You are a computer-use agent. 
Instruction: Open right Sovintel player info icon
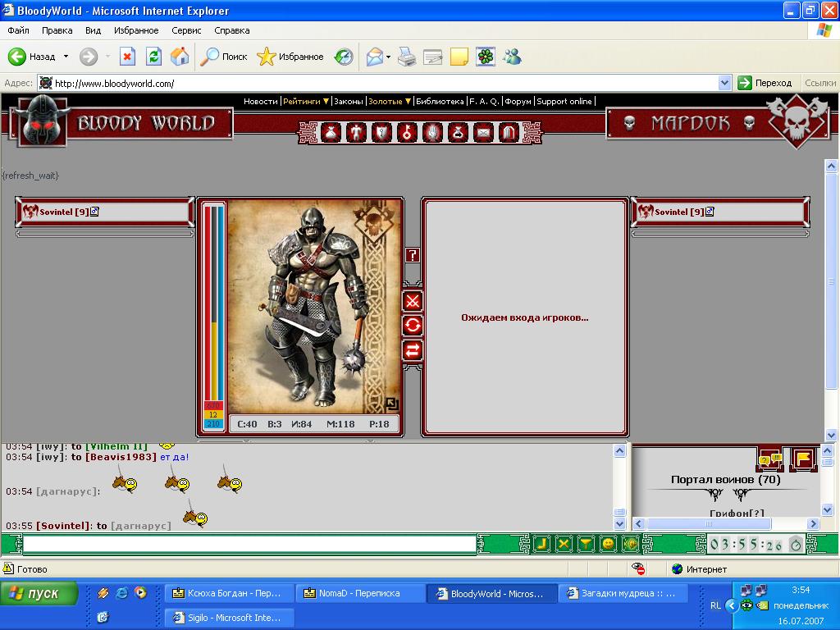click(710, 212)
